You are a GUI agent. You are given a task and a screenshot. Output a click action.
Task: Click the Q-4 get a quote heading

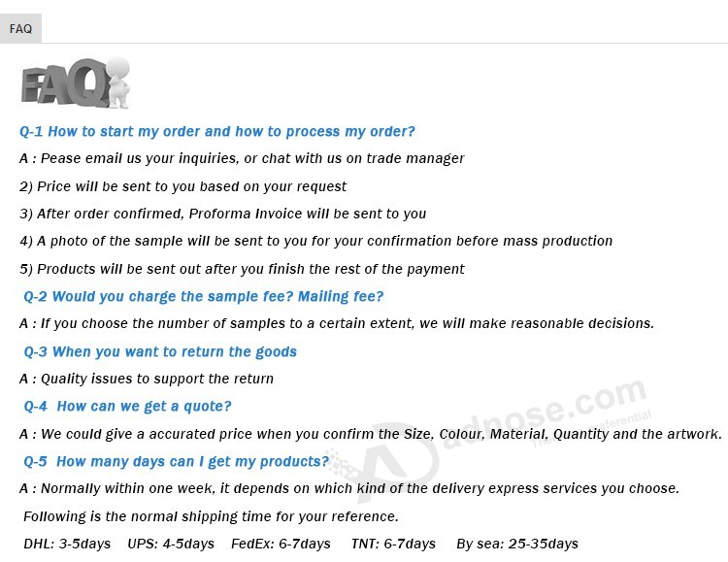pyautogui.click(x=127, y=407)
